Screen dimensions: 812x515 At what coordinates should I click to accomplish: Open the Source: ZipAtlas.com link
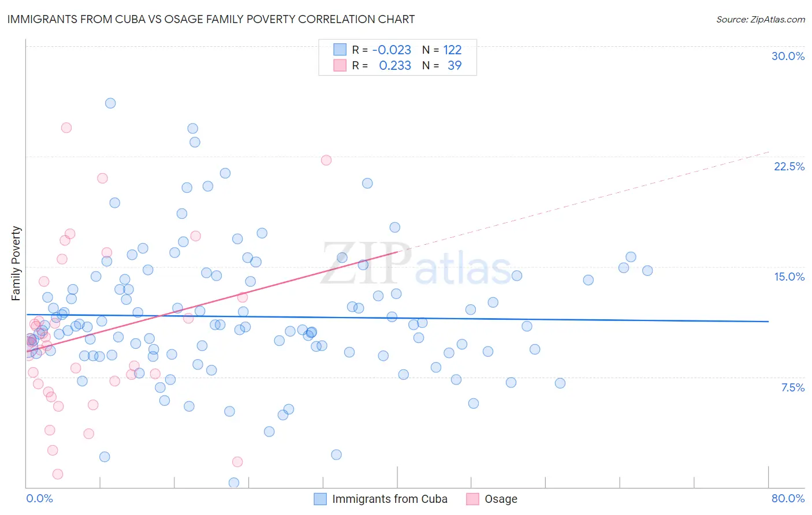pyautogui.click(x=761, y=19)
